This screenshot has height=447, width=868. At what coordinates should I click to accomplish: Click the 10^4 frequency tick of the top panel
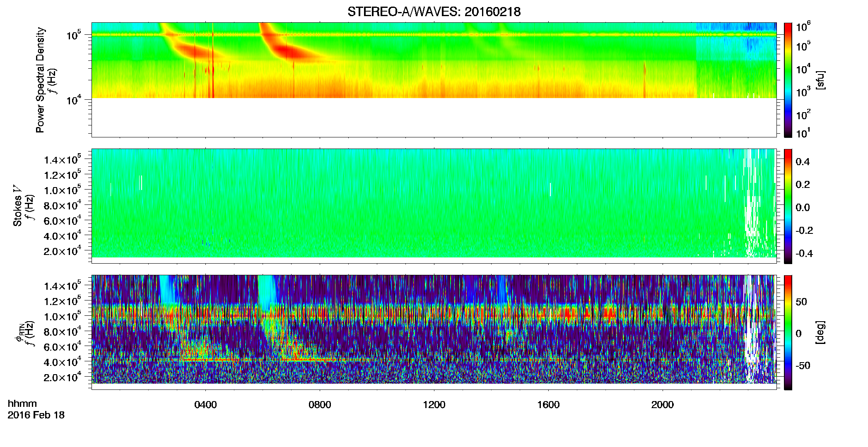point(73,99)
